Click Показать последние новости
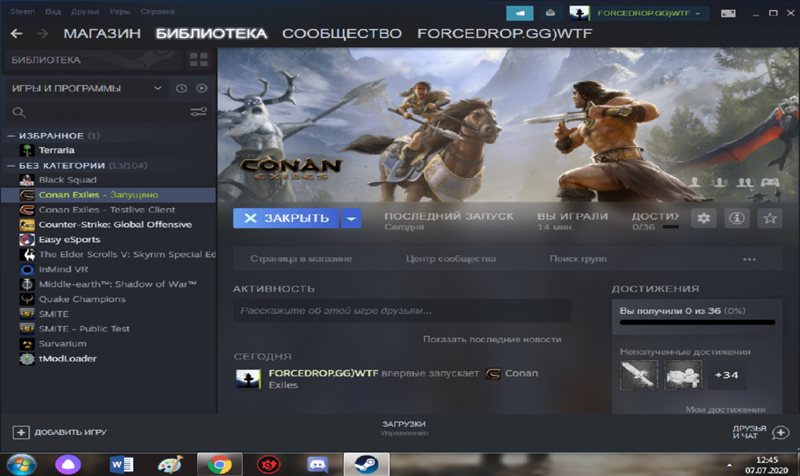The image size is (800, 476). click(x=492, y=339)
